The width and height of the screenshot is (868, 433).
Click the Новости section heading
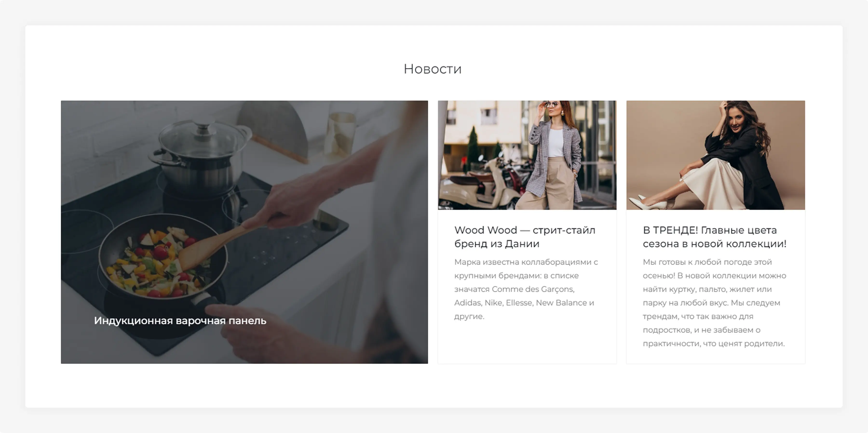(x=432, y=69)
